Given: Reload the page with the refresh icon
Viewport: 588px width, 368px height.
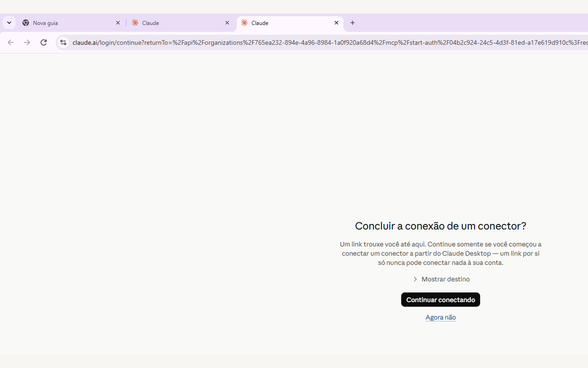Looking at the screenshot, I should 44,43.
